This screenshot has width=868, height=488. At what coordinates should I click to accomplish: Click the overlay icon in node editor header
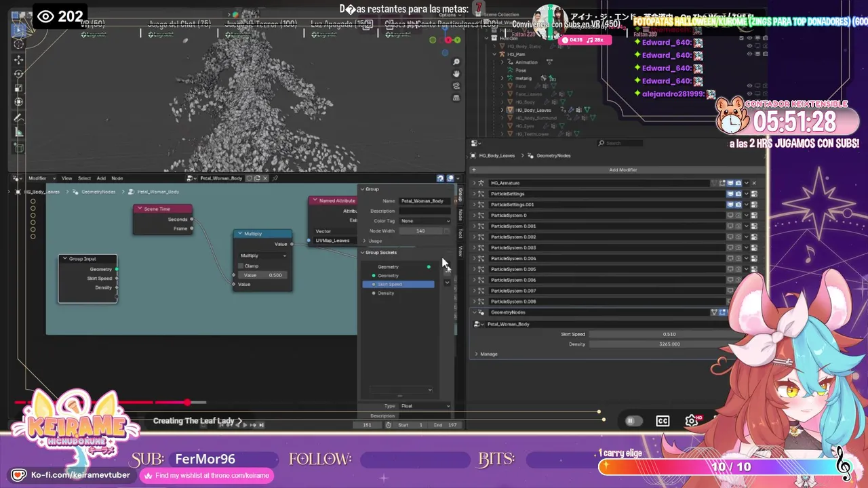450,178
